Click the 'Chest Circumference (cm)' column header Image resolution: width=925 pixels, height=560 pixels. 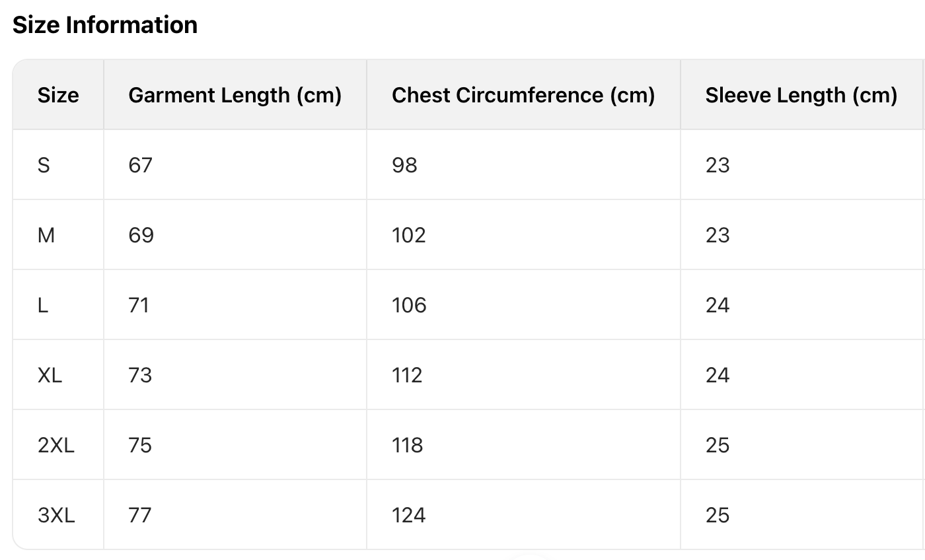tap(523, 95)
